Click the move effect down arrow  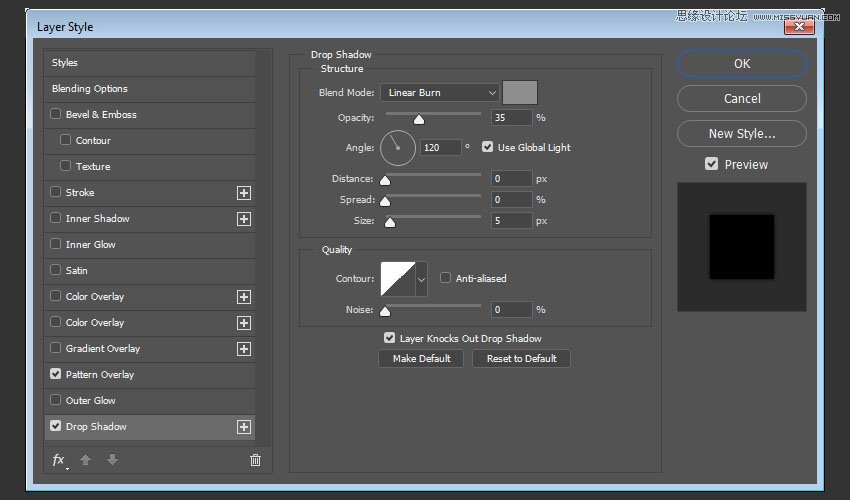[x=112, y=460]
